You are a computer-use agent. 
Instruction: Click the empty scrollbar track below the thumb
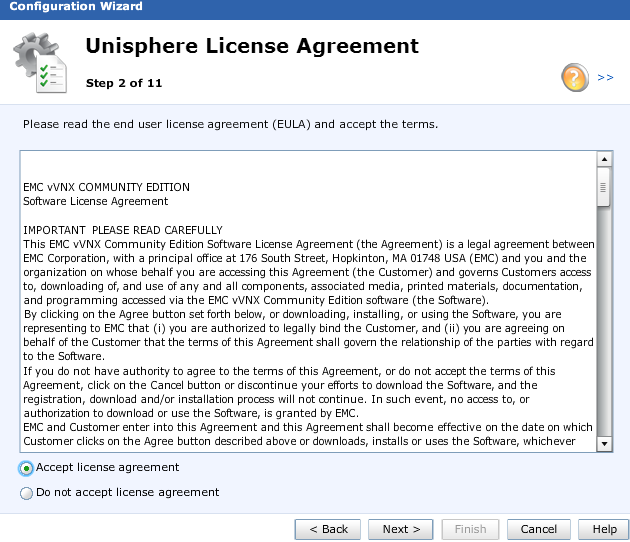(x=604, y=320)
